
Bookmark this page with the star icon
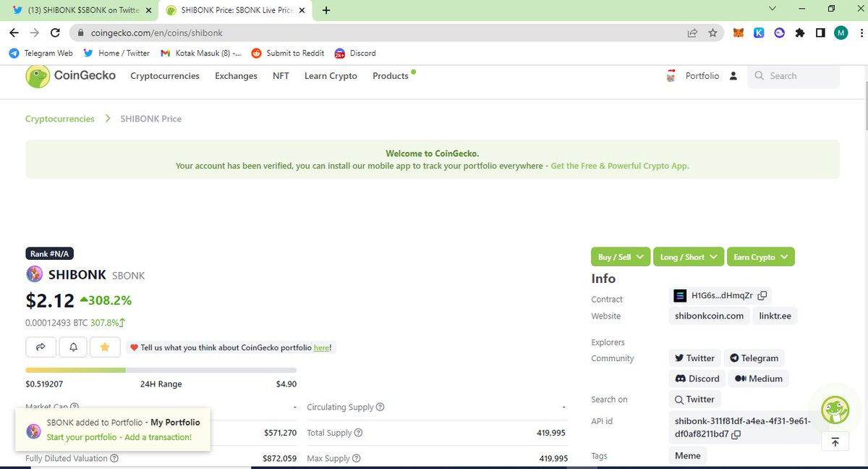click(x=712, y=33)
